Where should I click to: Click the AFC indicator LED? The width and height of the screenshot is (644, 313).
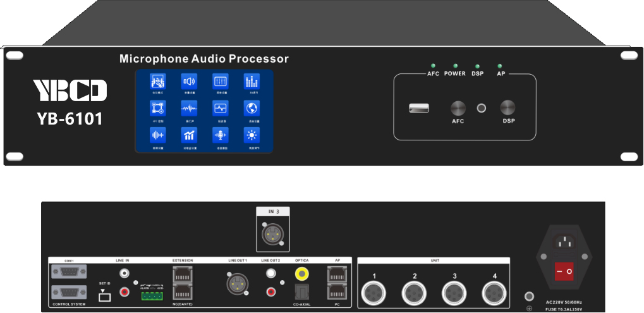(433, 66)
